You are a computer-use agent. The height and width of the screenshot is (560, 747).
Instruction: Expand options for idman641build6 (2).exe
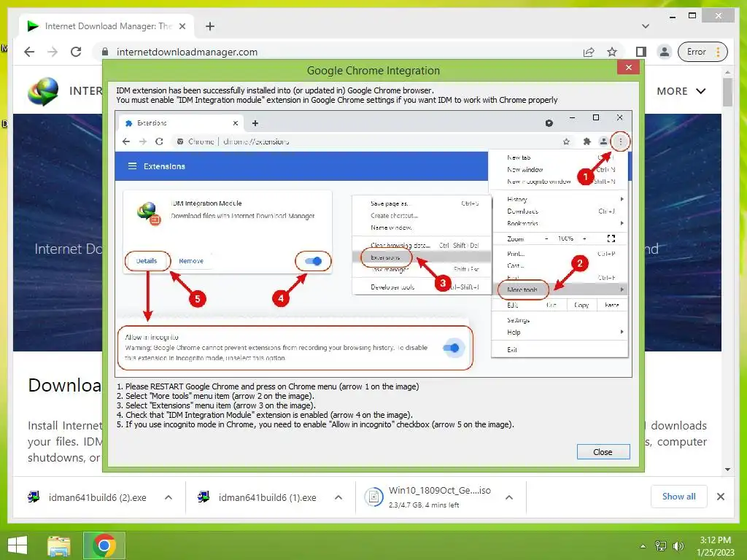point(169,497)
